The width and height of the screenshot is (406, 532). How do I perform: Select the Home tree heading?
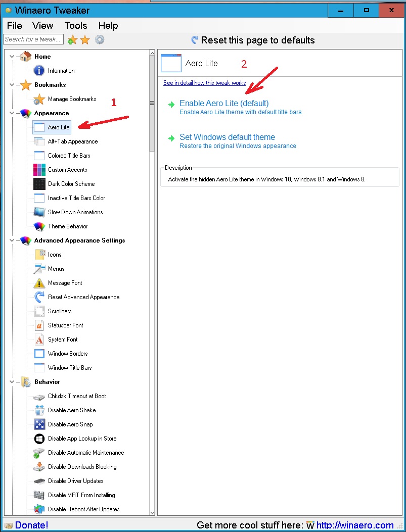[42, 57]
